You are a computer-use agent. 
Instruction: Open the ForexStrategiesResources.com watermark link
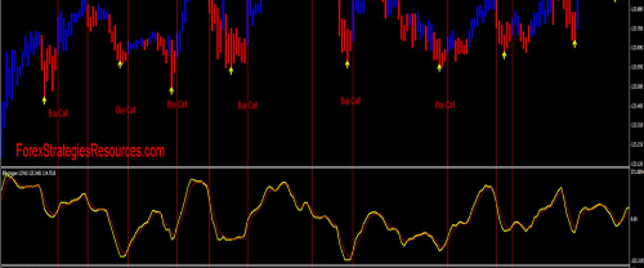click(90, 151)
